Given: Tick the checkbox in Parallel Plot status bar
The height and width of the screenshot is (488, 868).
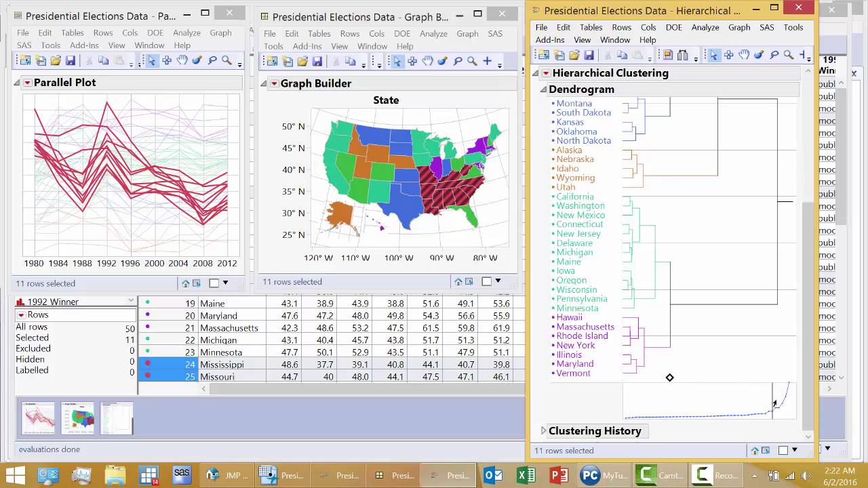Looking at the screenshot, I should [x=214, y=283].
